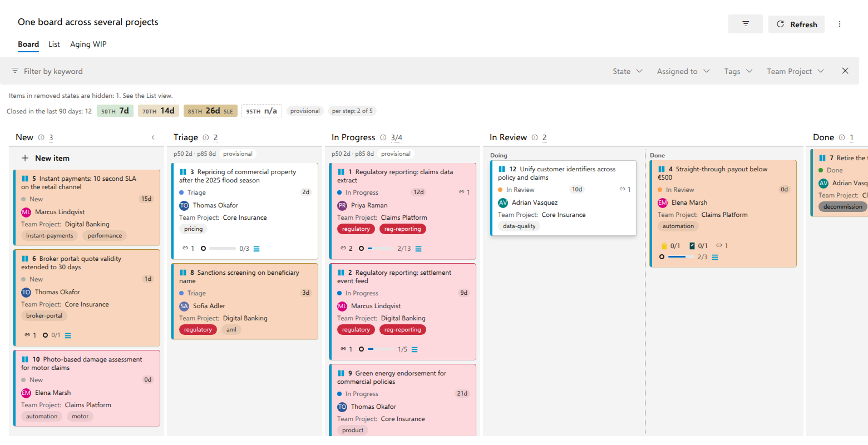Close the filter bar with the X

click(x=845, y=71)
